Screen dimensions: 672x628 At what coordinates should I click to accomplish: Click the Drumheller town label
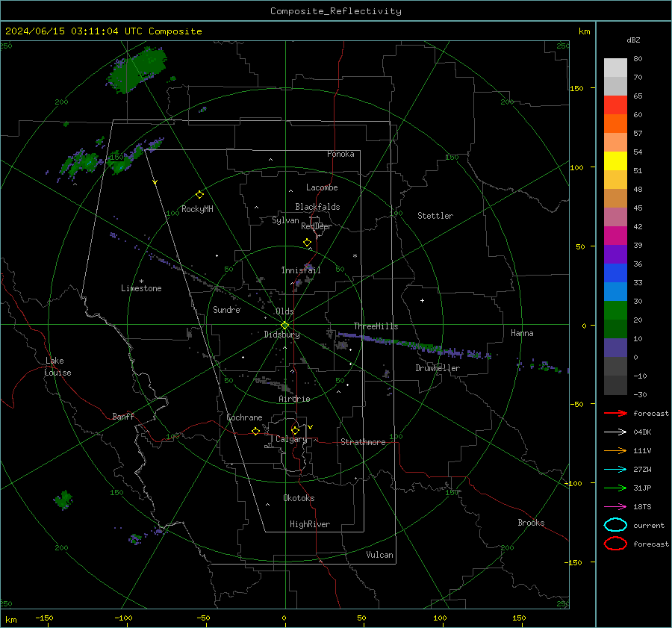point(438,368)
